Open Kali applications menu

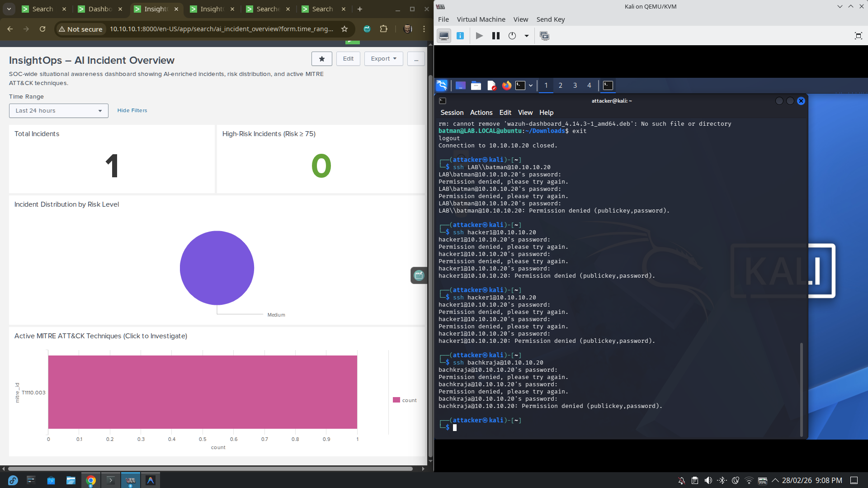pos(442,85)
